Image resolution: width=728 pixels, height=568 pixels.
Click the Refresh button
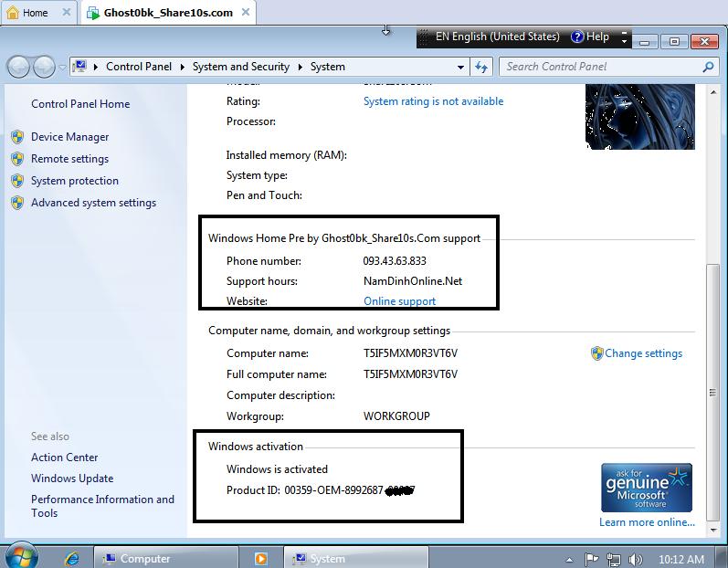tap(481, 68)
